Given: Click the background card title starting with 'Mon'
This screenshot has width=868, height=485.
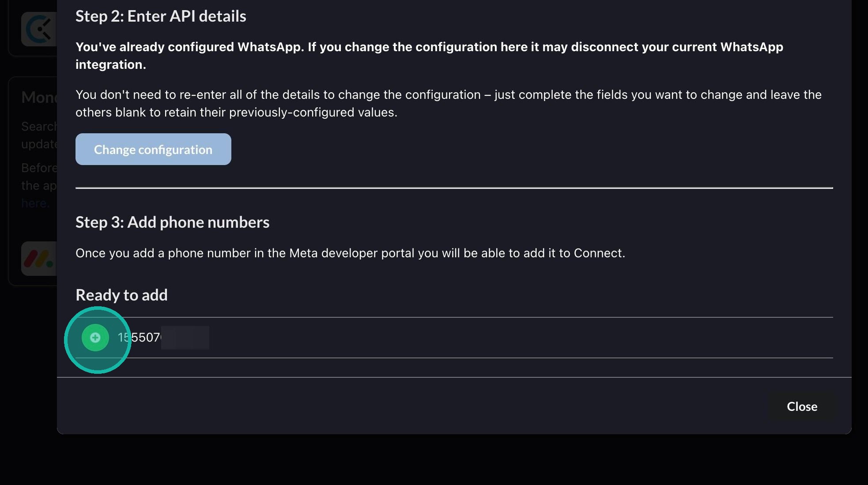Looking at the screenshot, I should pos(39,98).
